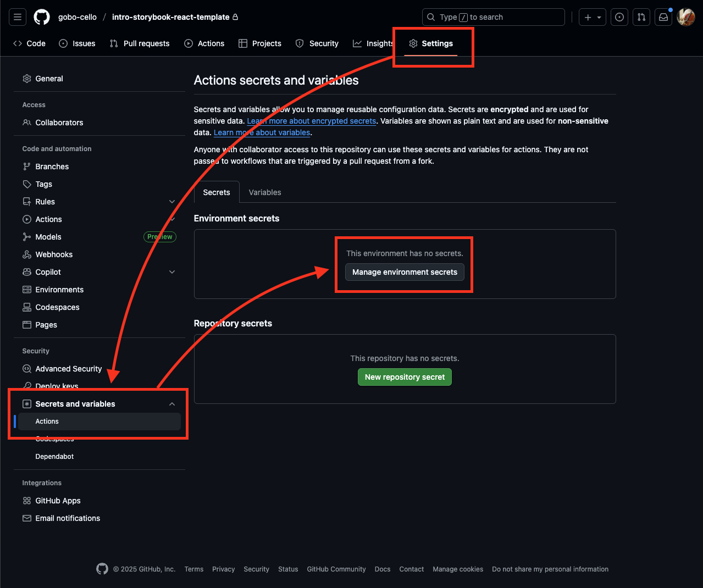Select Actions under Secrets and variables
The width and height of the screenshot is (703, 588).
click(99, 421)
